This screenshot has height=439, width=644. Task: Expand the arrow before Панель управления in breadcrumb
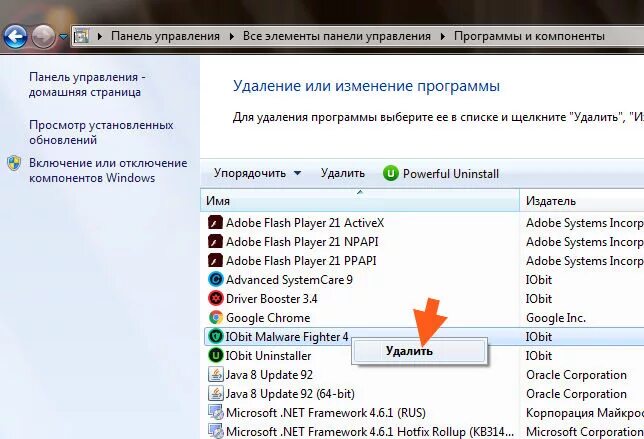tap(100, 36)
